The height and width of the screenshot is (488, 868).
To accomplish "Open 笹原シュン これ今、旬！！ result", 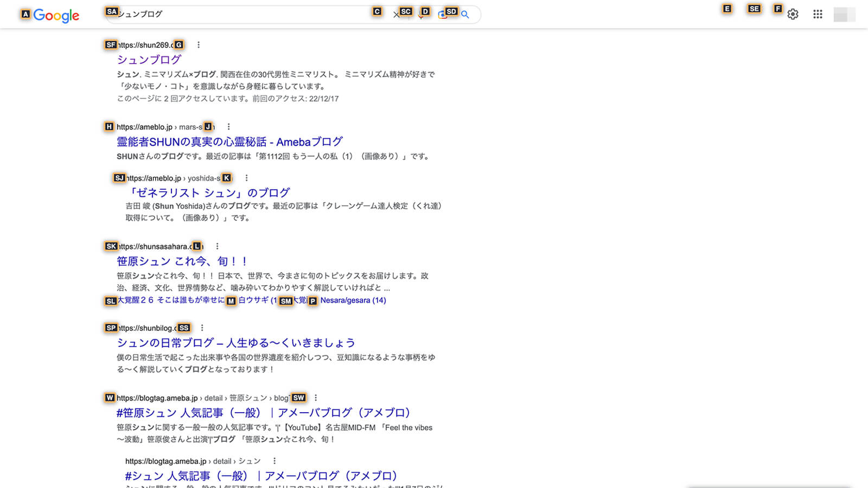I will 183,261.
